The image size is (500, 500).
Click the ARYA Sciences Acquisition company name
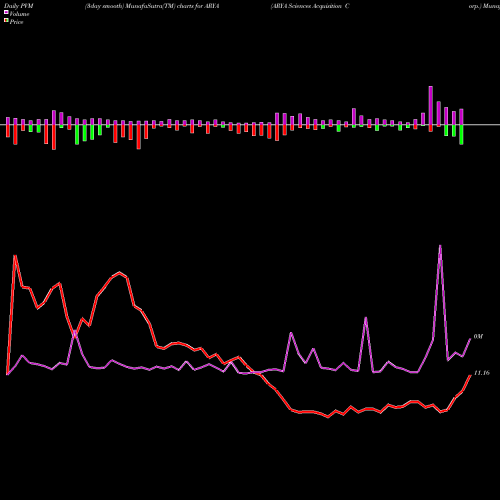[x=310, y=6]
